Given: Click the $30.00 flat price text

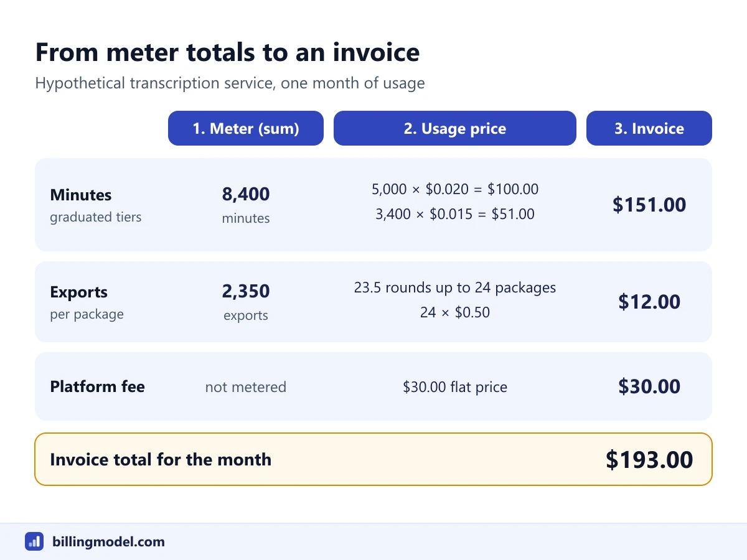Looking at the screenshot, I should (x=455, y=387).
